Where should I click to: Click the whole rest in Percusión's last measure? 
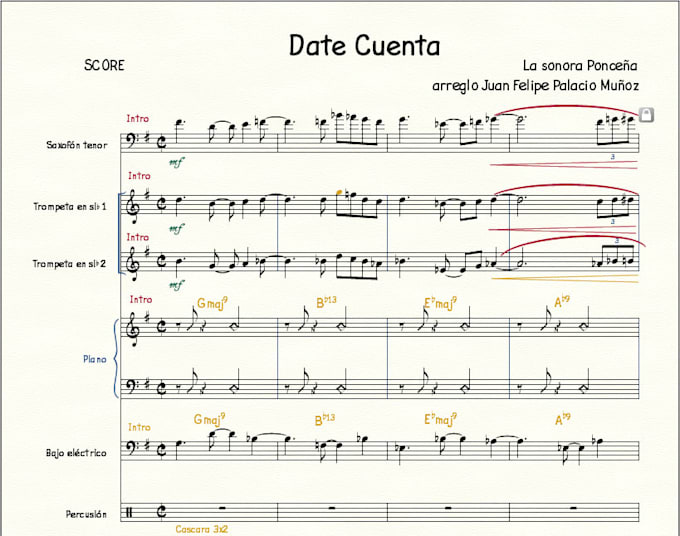[x=574, y=508]
